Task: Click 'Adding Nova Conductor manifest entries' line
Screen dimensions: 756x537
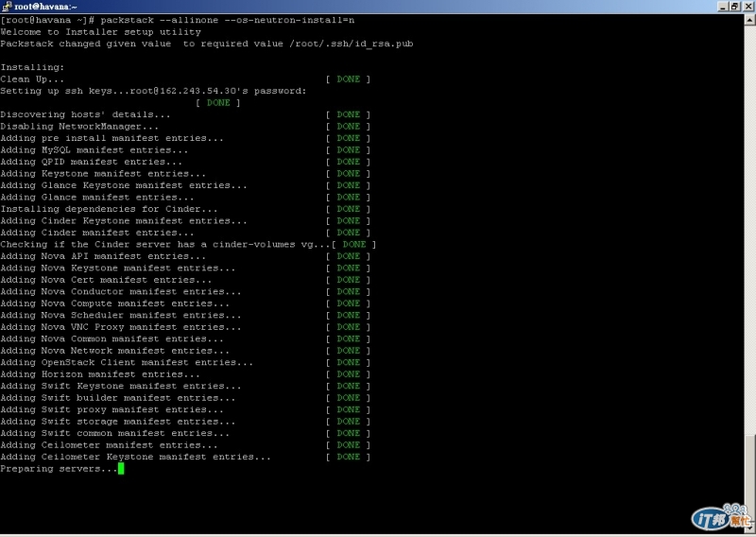Action: tap(121, 292)
